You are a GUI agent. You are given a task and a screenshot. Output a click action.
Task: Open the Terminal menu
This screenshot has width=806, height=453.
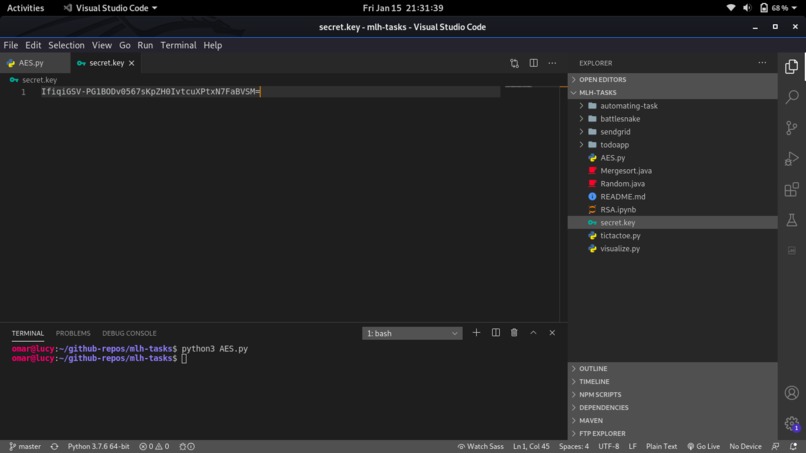click(178, 45)
